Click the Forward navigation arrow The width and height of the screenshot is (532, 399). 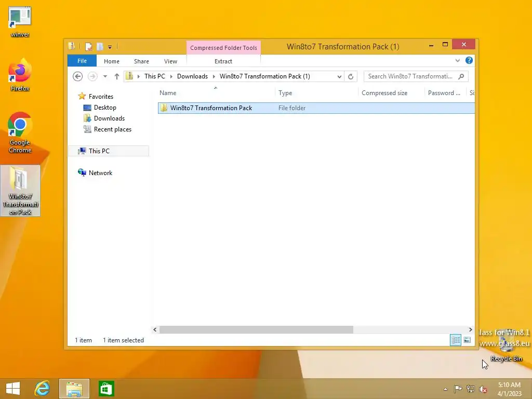tap(92, 76)
